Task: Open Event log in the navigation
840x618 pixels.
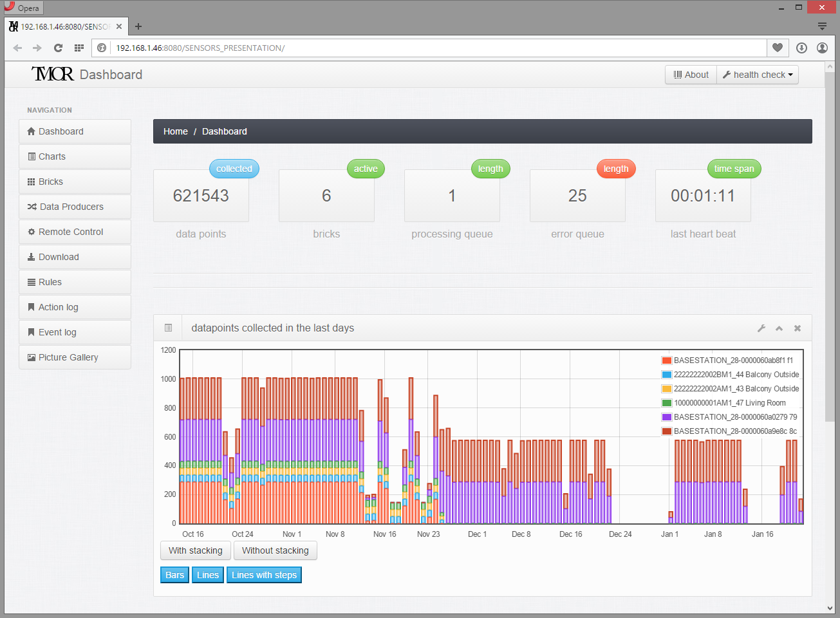Action: (x=75, y=332)
